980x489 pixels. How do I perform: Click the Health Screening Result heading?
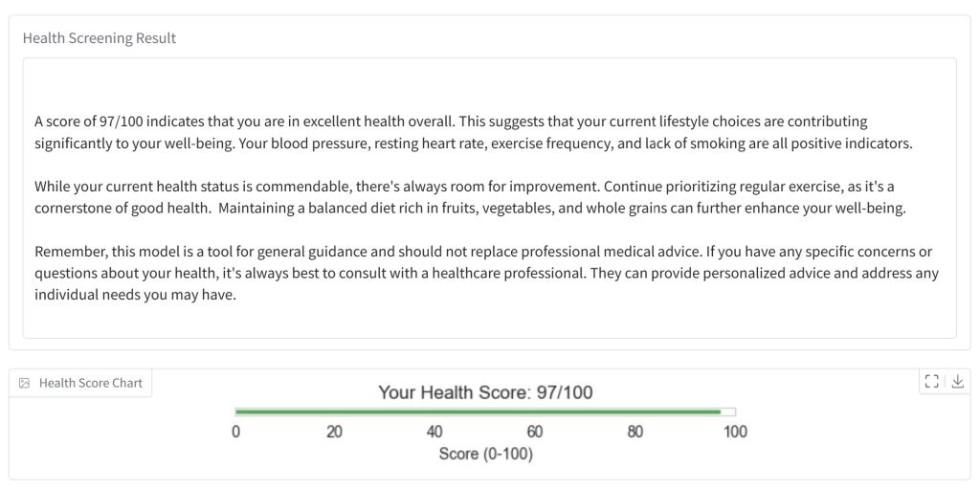[100, 38]
